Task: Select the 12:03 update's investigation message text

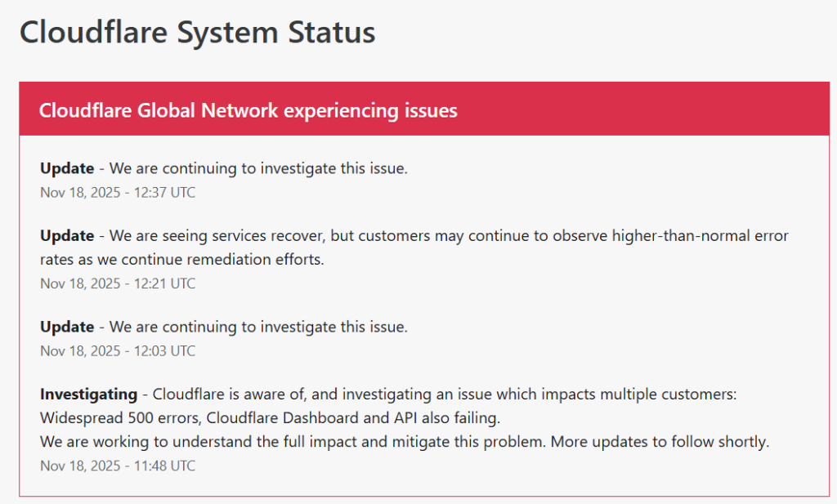Action: coord(258,327)
